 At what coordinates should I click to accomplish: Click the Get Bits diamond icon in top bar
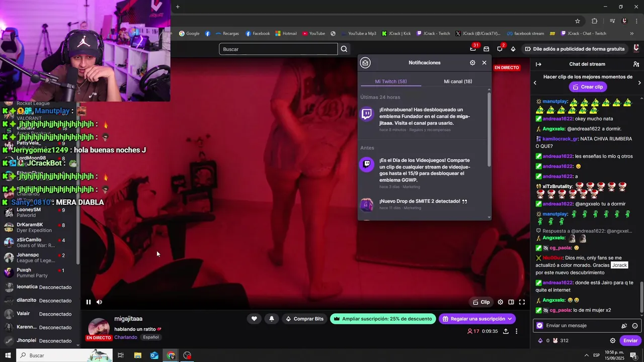(513, 49)
